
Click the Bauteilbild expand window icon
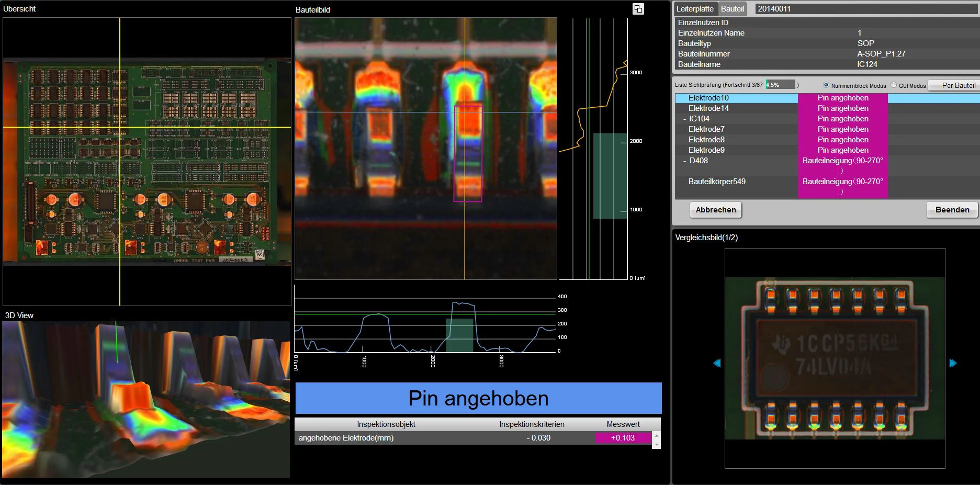coord(638,9)
